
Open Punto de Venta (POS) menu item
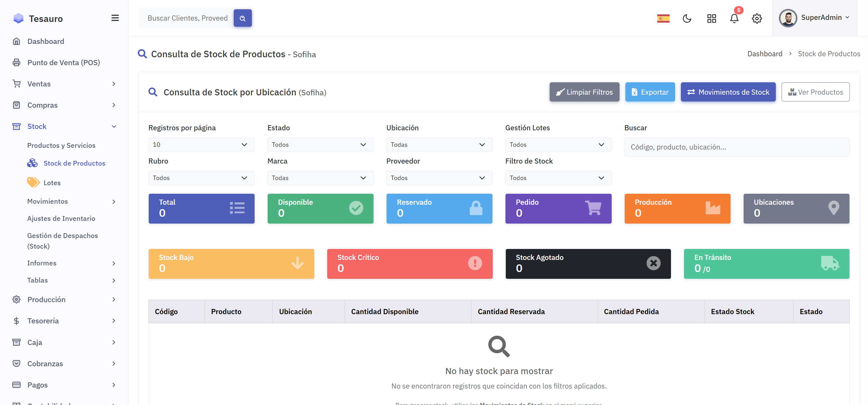tap(64, 63)
